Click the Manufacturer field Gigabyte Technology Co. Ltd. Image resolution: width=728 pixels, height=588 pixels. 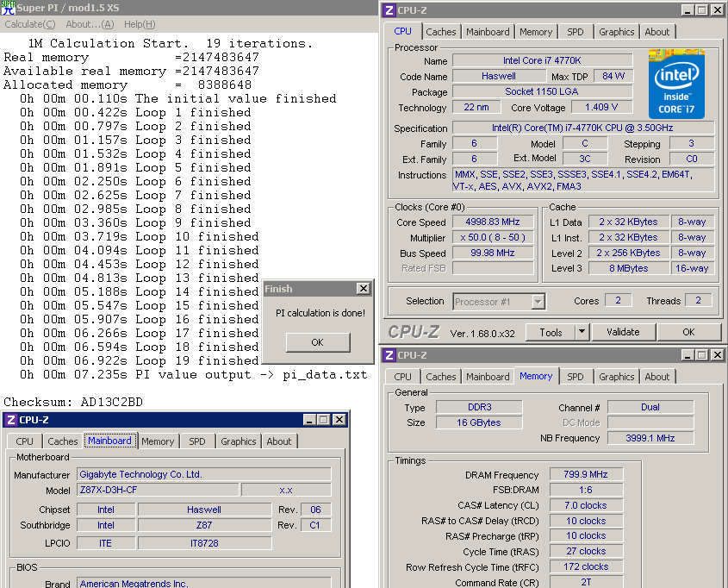coord(204,474)
